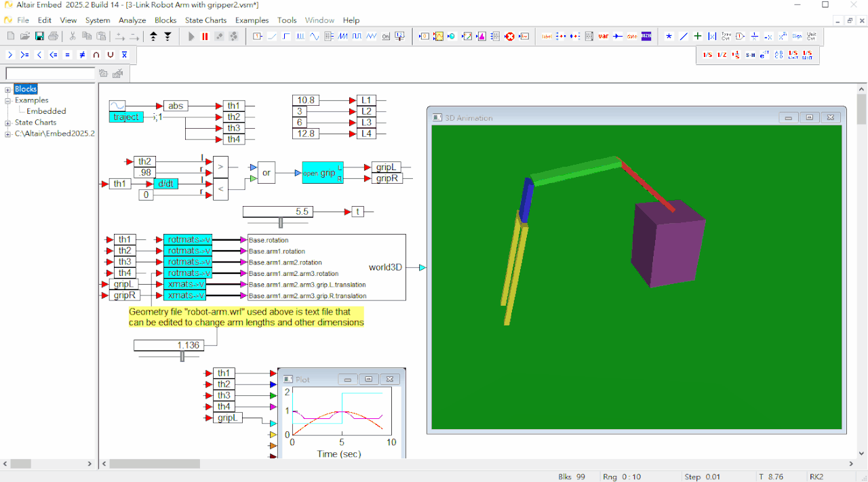Expand the State Charts tree node
This screenshot has width=868, height=482.
[x=8, y=123]
